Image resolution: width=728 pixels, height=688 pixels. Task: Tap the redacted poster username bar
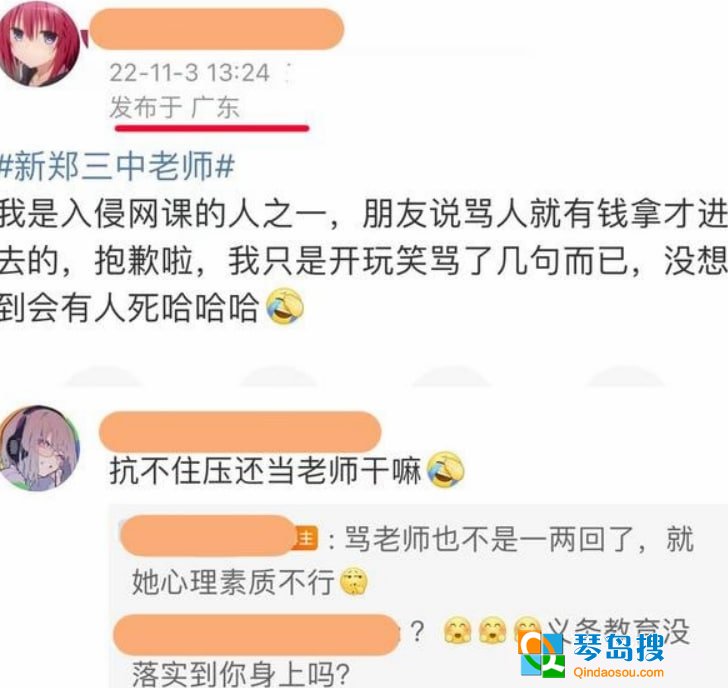216,29
